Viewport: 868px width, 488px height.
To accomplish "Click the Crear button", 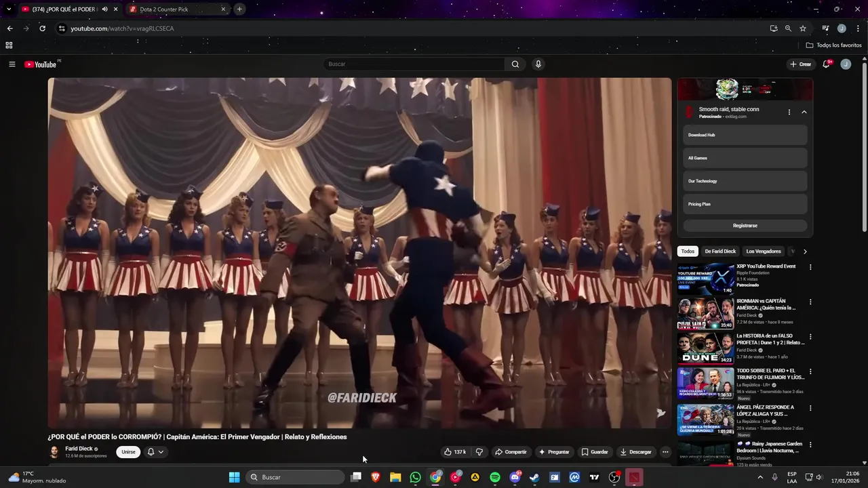I will coord(800,64).
